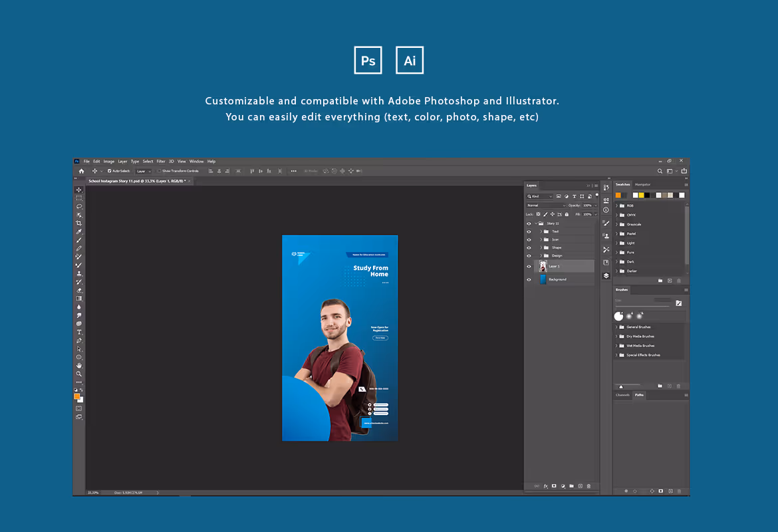Hide the Background layer
Viewport: 778px width, 532px height.
click(x=529, y=280)
